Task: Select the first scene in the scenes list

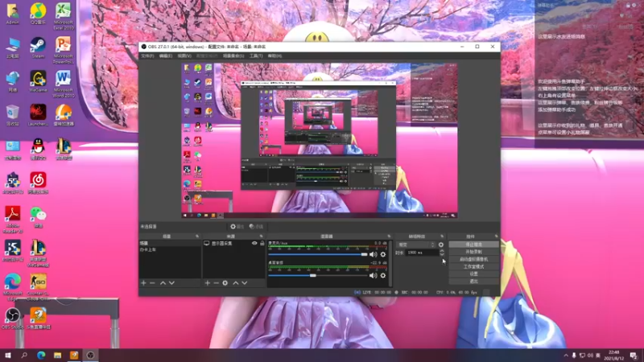Action: tap(170, 244)
